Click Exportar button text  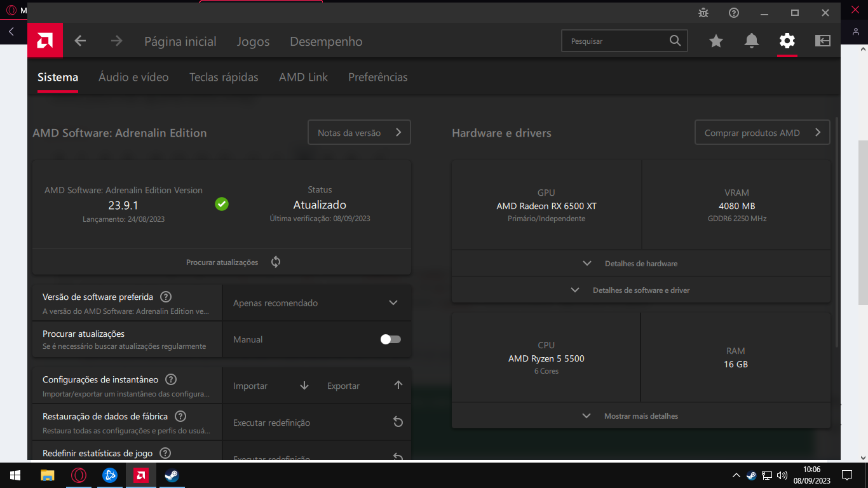(343, 386)
